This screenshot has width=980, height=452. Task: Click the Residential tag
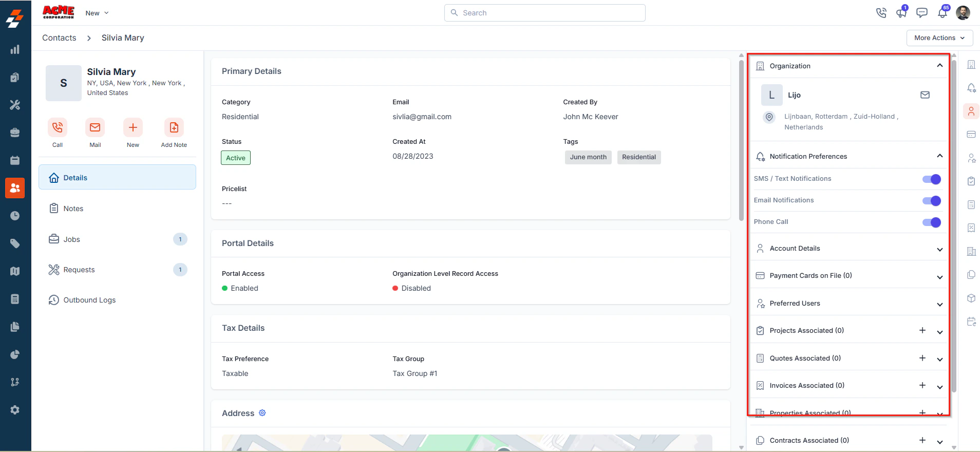point(639,157)
